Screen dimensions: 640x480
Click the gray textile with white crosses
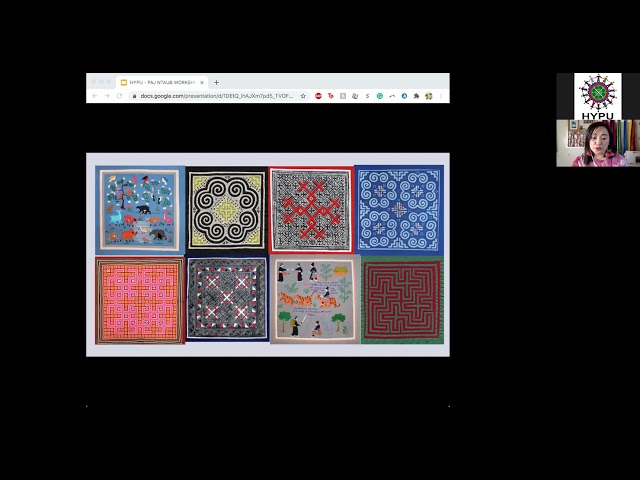click(x=227, y=299)
